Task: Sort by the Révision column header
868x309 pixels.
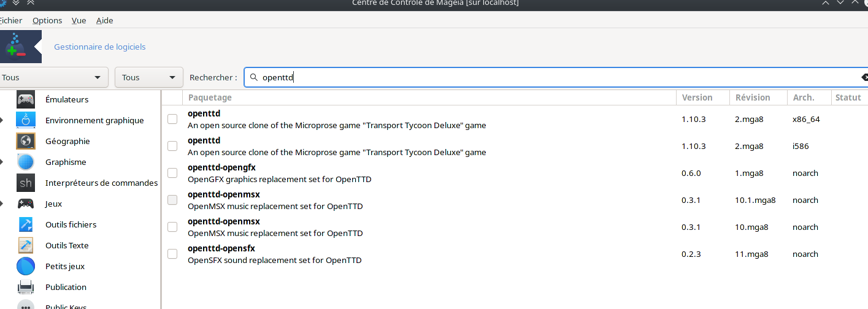Action: [x=759, y=97]
